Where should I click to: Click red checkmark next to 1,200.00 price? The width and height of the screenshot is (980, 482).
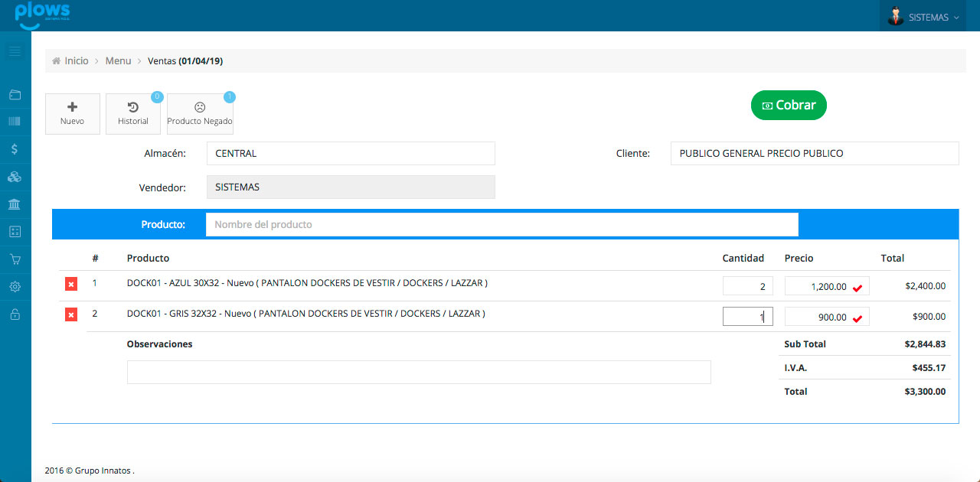click(857, 288)
